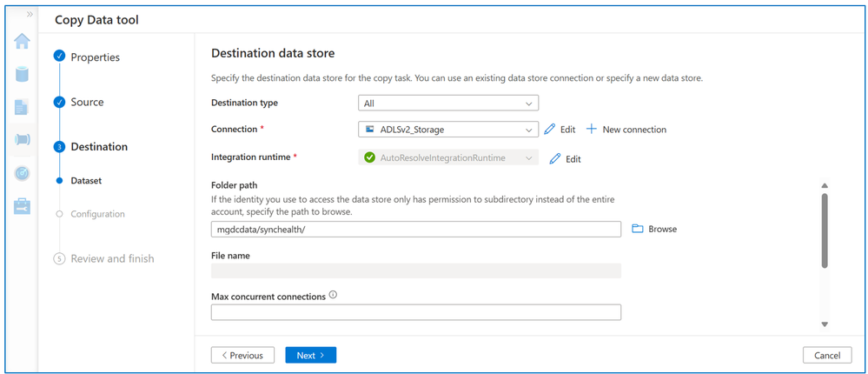
Task: Open the Manage toolbox icon in sidebar
Action: coord(22,206)
